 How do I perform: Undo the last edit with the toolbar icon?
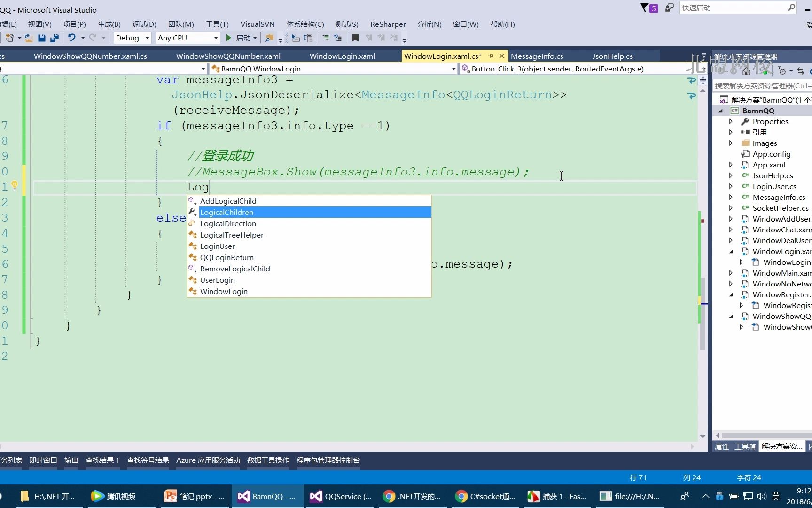[x=72, y=38]
